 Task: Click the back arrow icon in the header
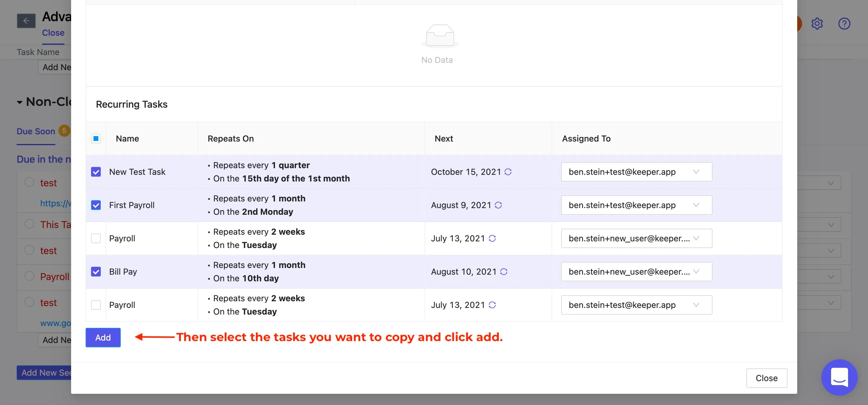(x=26, y=21)
